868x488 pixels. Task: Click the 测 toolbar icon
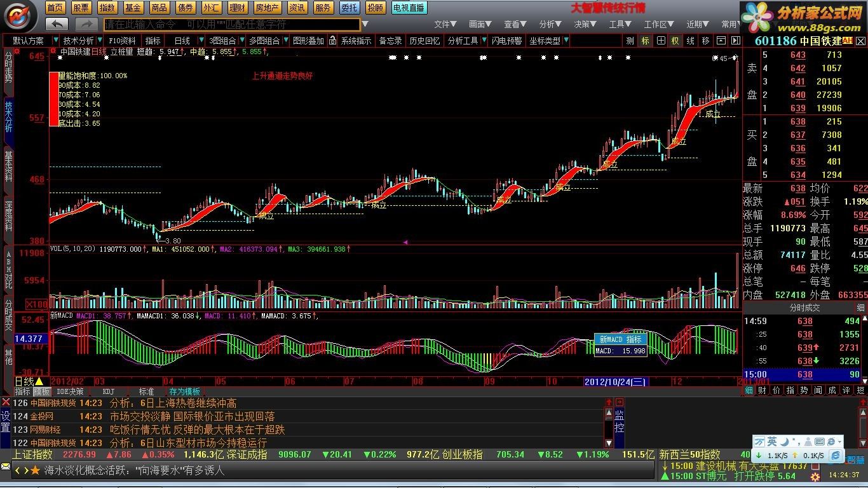630,41
